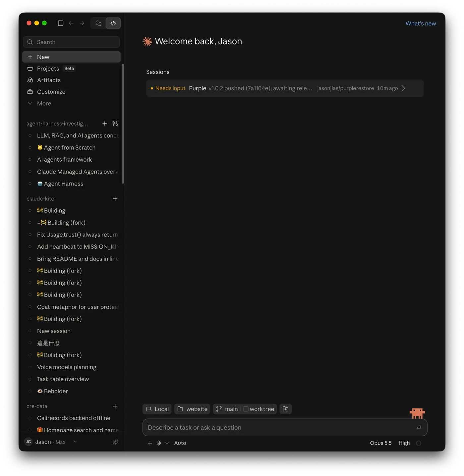Viewport: 464px width, 476px height.
Task: Open the What's new link
Action: coord(421,24)
